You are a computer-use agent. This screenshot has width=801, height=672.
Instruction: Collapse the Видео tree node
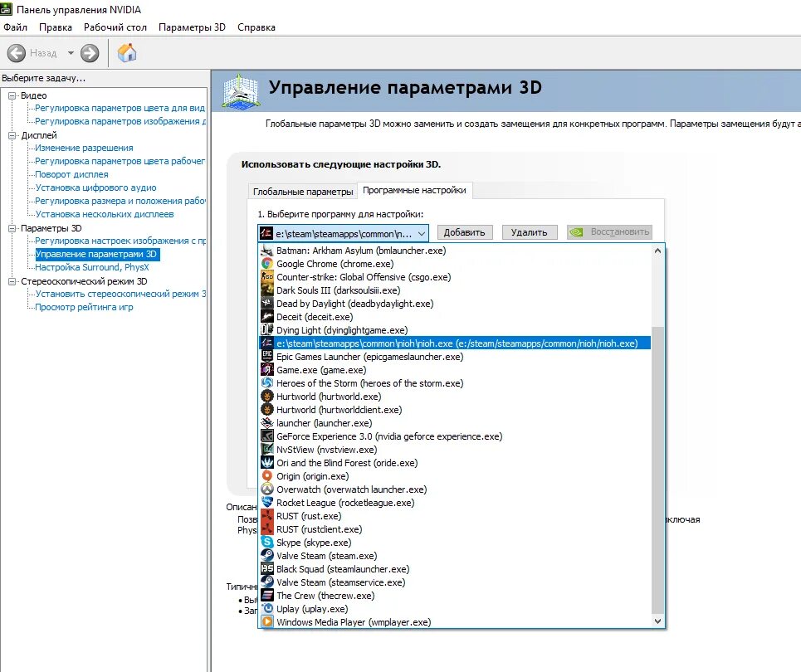pyautogui.click(x=12, y=95)
